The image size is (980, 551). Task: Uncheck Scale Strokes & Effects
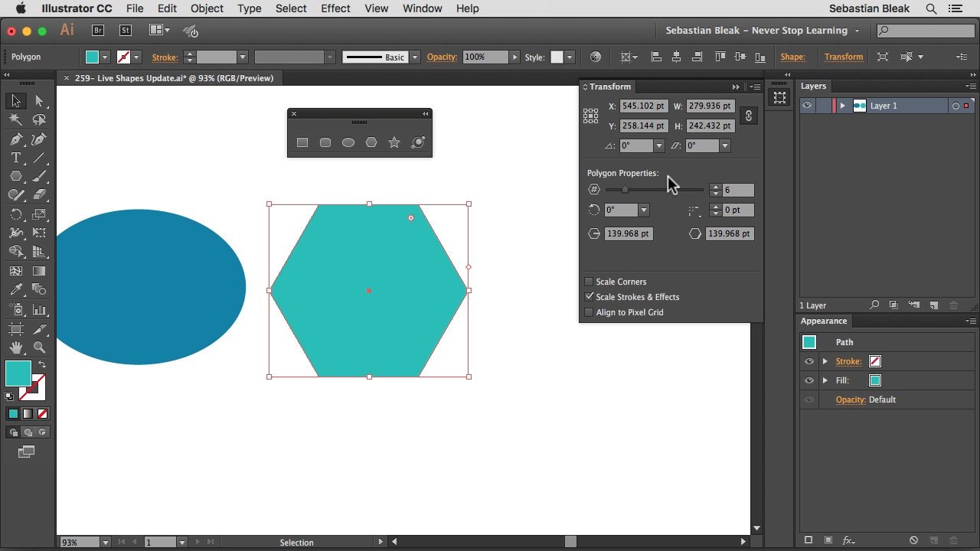[x=590, y=297]
